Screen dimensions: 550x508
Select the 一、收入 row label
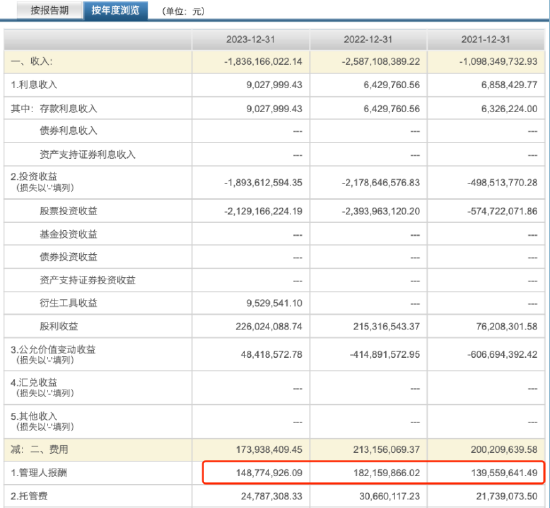(x=32, y=61)
